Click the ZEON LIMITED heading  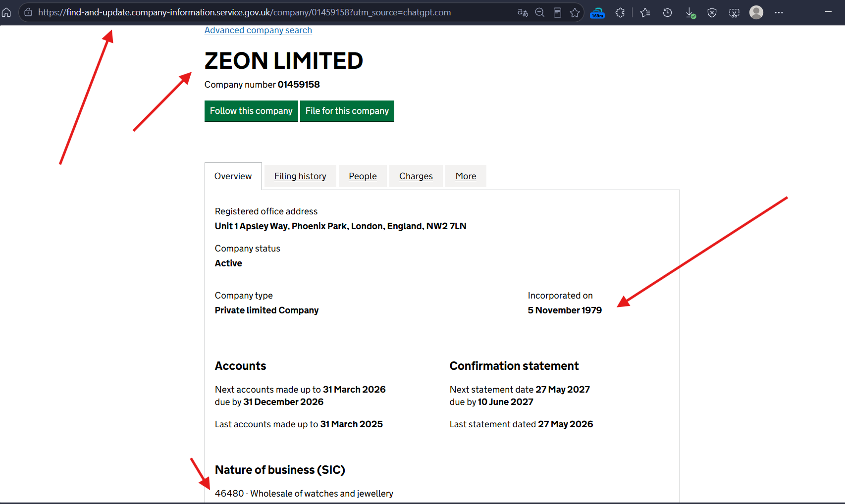(284, 61)
